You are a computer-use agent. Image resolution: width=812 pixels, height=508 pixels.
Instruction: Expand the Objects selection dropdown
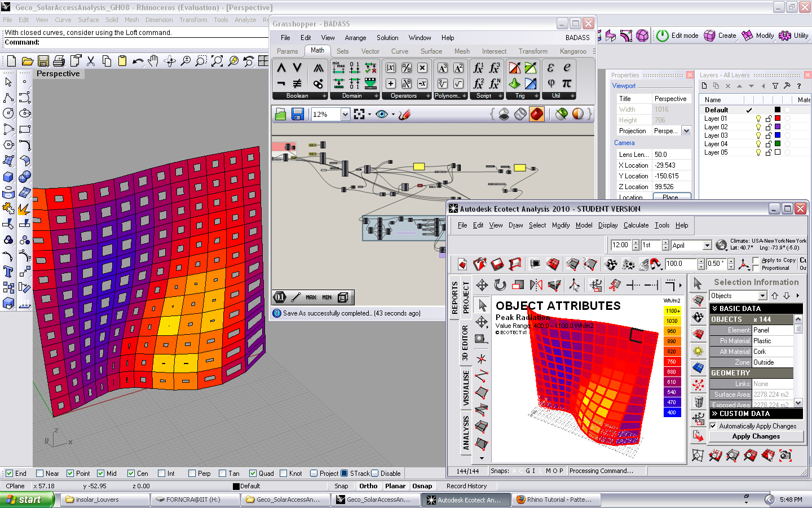[762, 296]
